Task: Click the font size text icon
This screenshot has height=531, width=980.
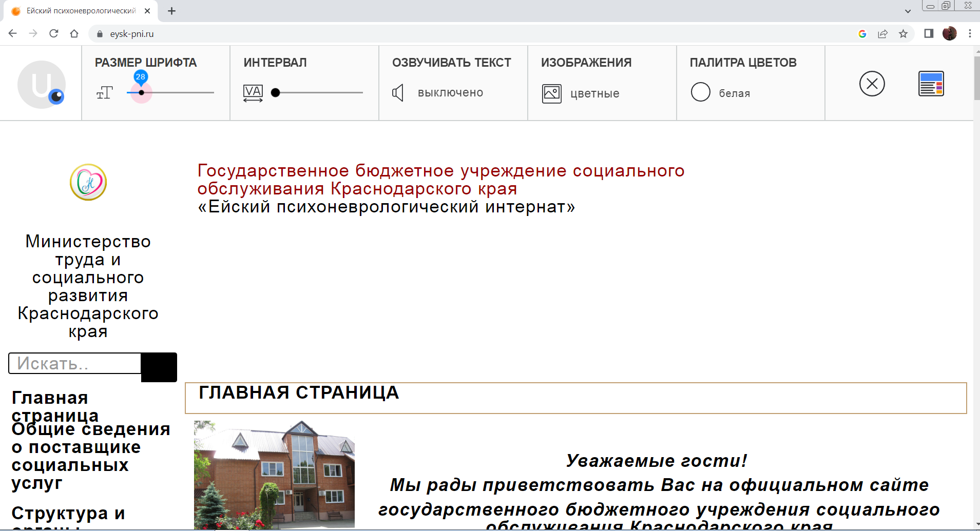Action: pyautogui.click(x=104, y=93)
